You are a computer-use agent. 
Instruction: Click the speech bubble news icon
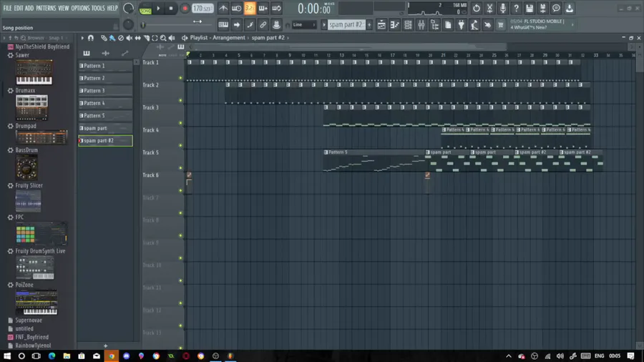point(556,8)
